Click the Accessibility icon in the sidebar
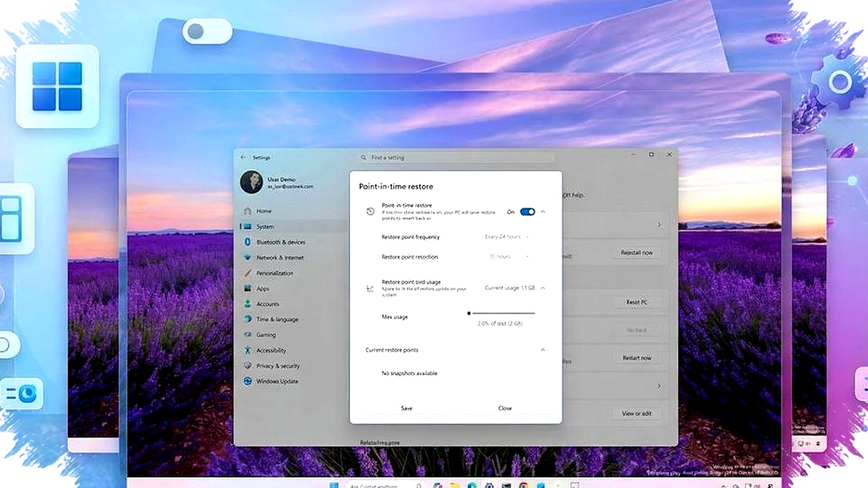The image size is (868, 488). tap(248, 350)
